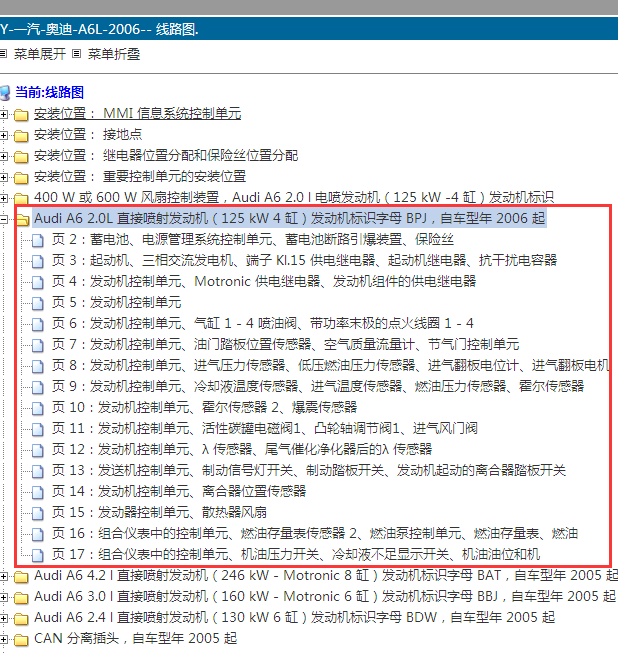Image resolution: width=618 pixels, height=653 pixels.
Task: Click the page icon for 页 5
Action: [38, 303]
